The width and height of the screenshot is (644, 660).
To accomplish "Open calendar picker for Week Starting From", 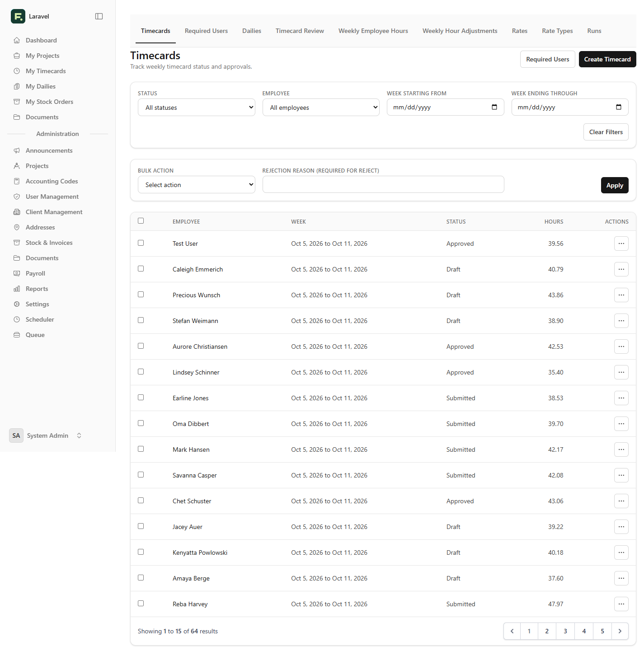I will 494,107.
